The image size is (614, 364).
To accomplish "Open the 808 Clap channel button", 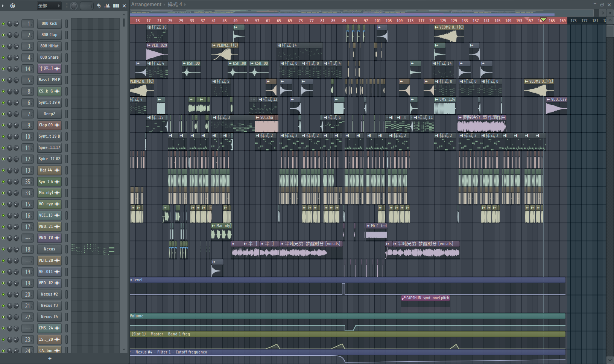I will pyautogui.click(x=49, y=35).
